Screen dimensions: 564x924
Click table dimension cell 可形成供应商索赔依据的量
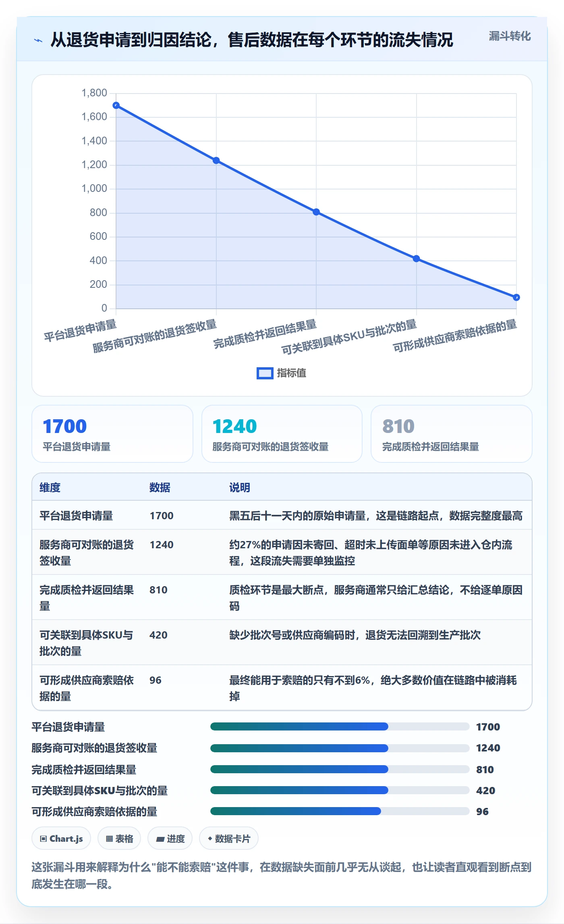[87, 688]
